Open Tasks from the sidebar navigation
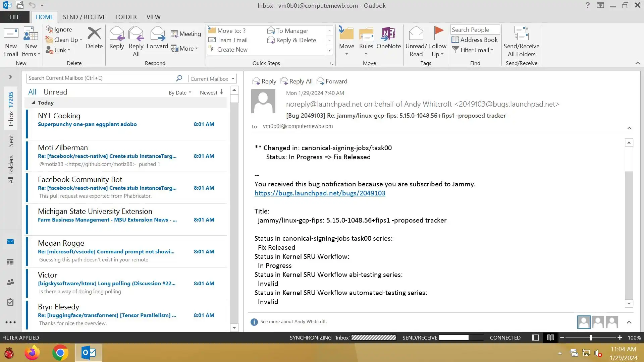 click(x=10, y=302)
